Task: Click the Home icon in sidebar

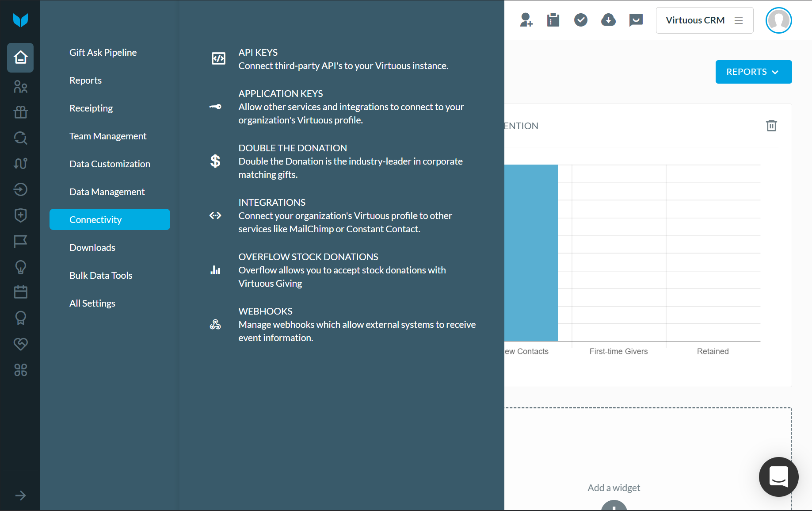Action: point(20,58)
